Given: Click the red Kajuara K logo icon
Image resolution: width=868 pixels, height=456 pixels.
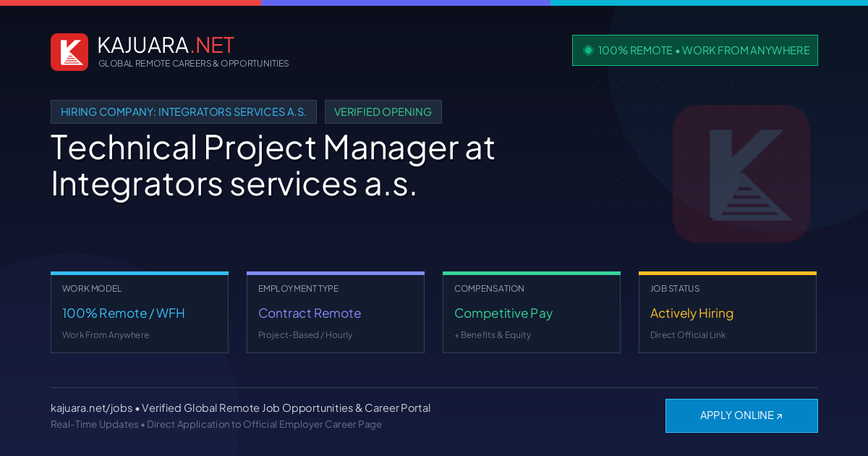Looking at the screenshot, I should pyautogui.click(x=69, y=52).
